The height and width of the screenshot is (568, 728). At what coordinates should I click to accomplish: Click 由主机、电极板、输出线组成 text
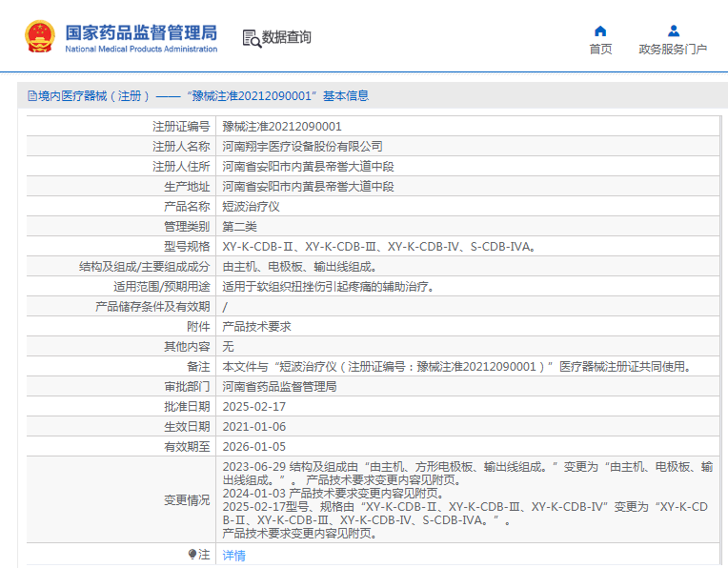pos(299,267)
